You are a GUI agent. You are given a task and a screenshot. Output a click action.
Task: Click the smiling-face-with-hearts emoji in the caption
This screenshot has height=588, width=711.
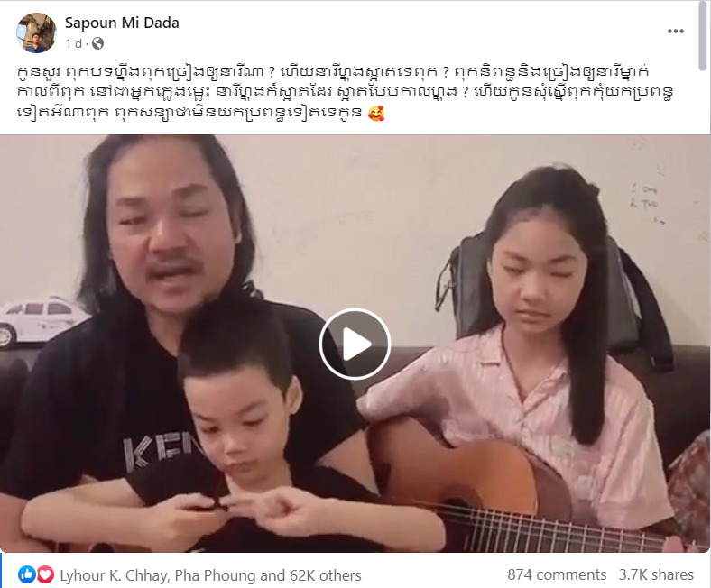click(x=376, y=113)
